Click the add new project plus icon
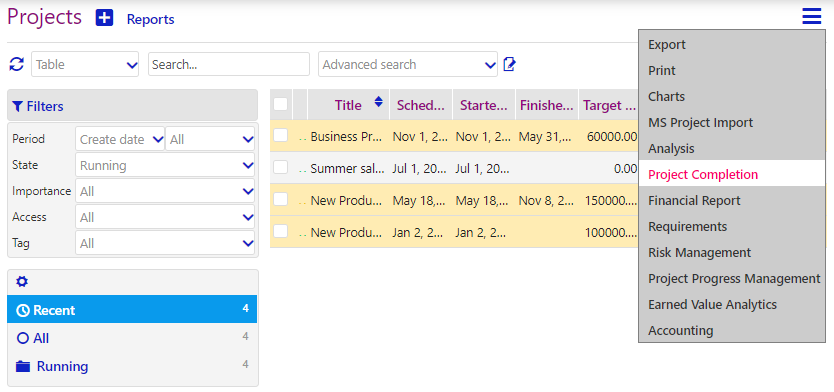The width and height of the screenshot is (834, 392). 104,18
